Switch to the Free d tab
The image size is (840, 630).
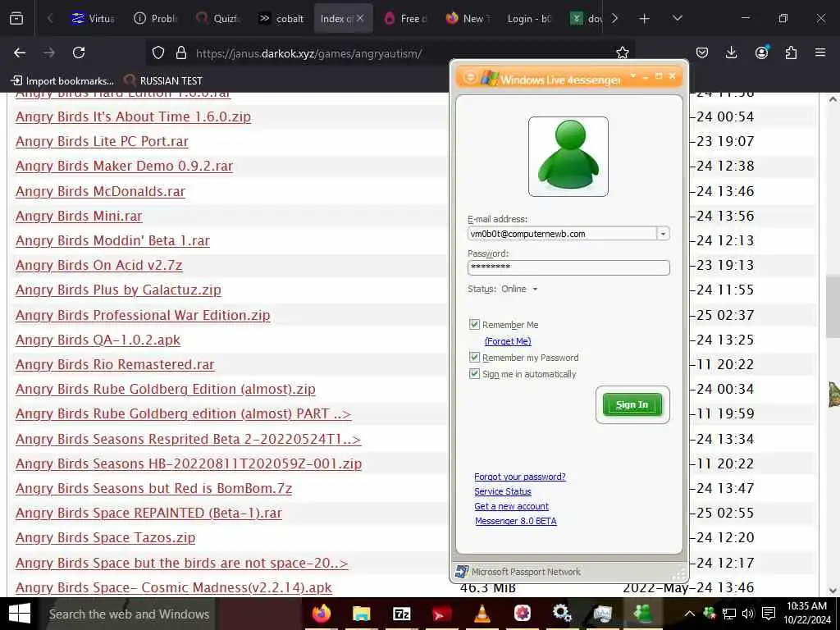coord(405,19)
